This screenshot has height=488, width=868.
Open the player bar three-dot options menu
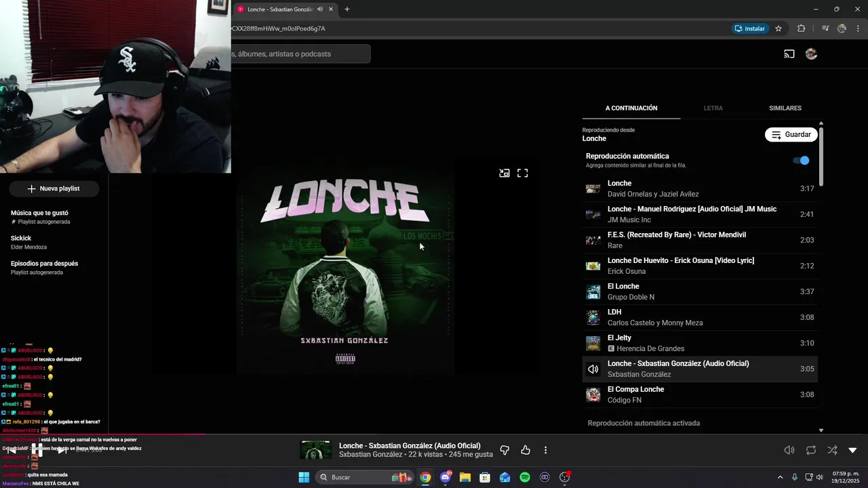[546, 450]
